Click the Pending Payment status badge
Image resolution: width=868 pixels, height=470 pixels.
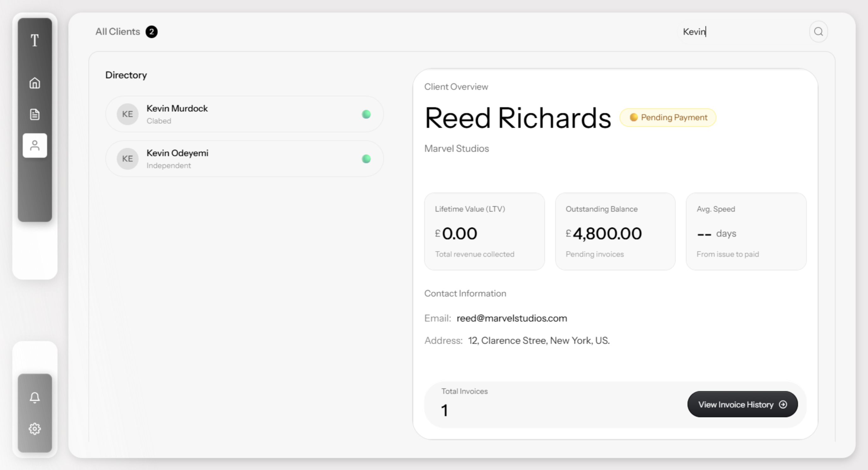pos(668,117)
